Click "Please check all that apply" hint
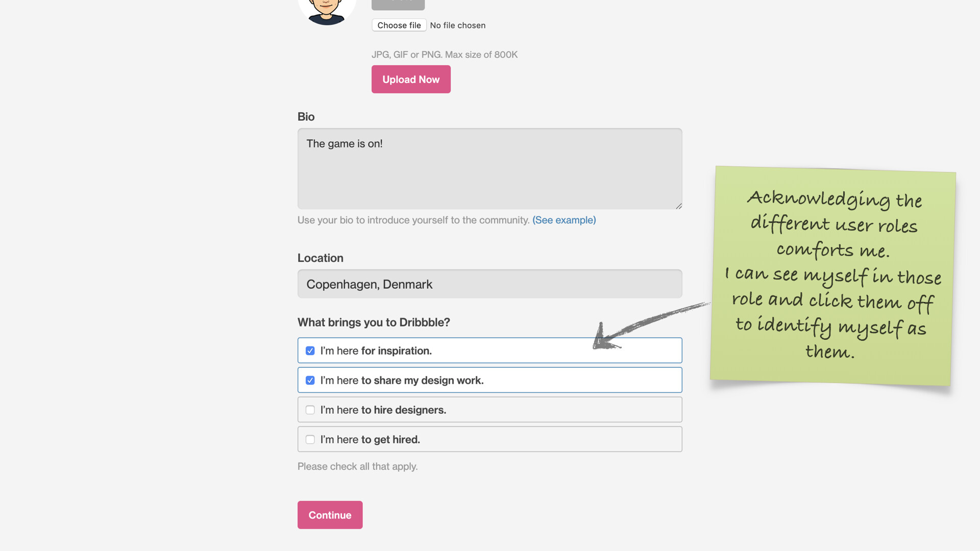This screenshot has width=980, height=551. coord(357,466)
